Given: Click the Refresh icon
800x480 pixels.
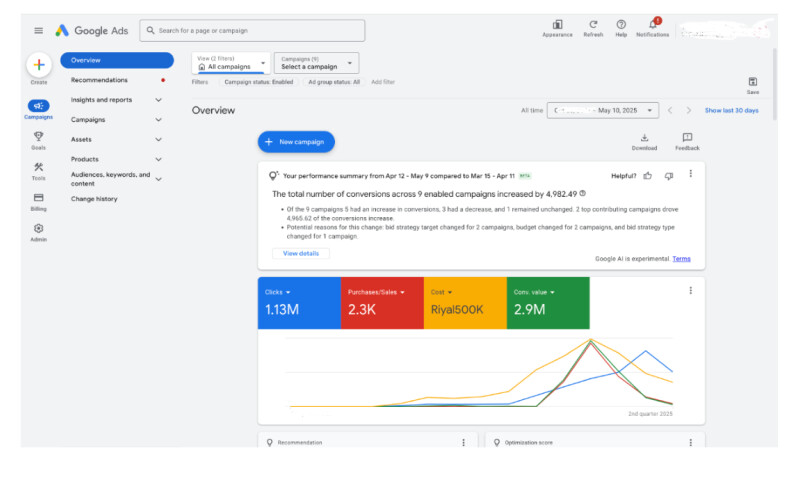Looking at the screenshot, I should pos(593,25).
